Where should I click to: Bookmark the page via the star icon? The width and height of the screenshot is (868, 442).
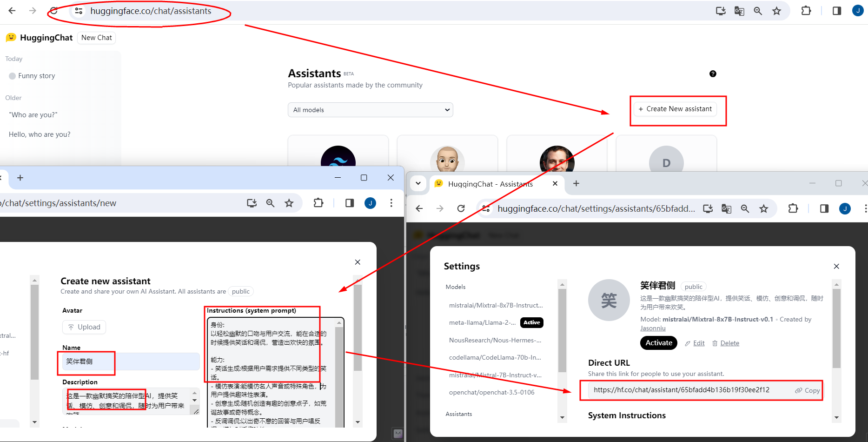776,11
